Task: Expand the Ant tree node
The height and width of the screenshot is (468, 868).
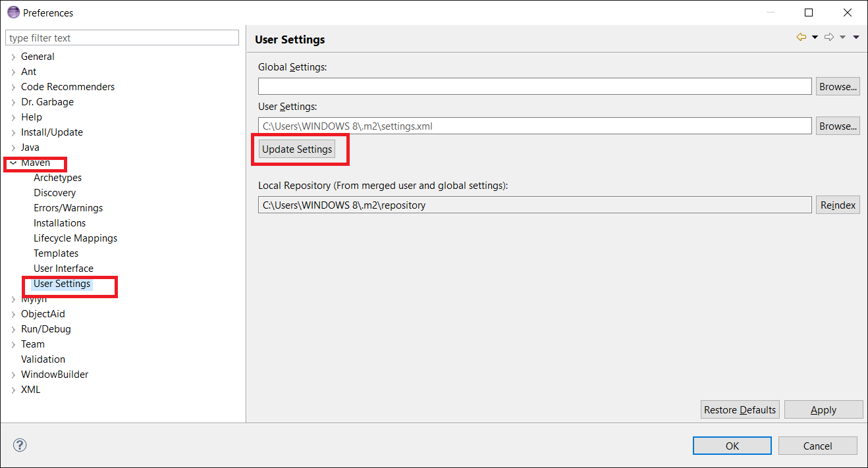Action: (x=13, y=72)
